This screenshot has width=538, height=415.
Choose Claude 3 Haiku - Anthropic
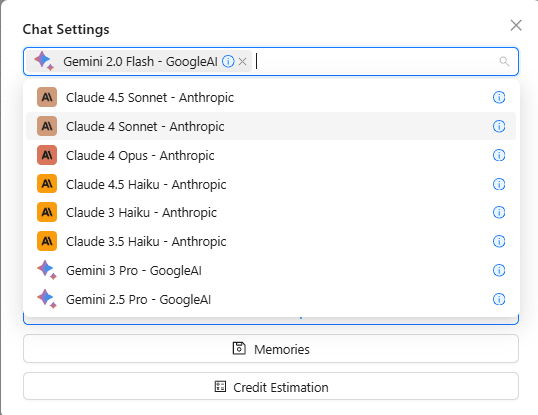coord(271,212)
